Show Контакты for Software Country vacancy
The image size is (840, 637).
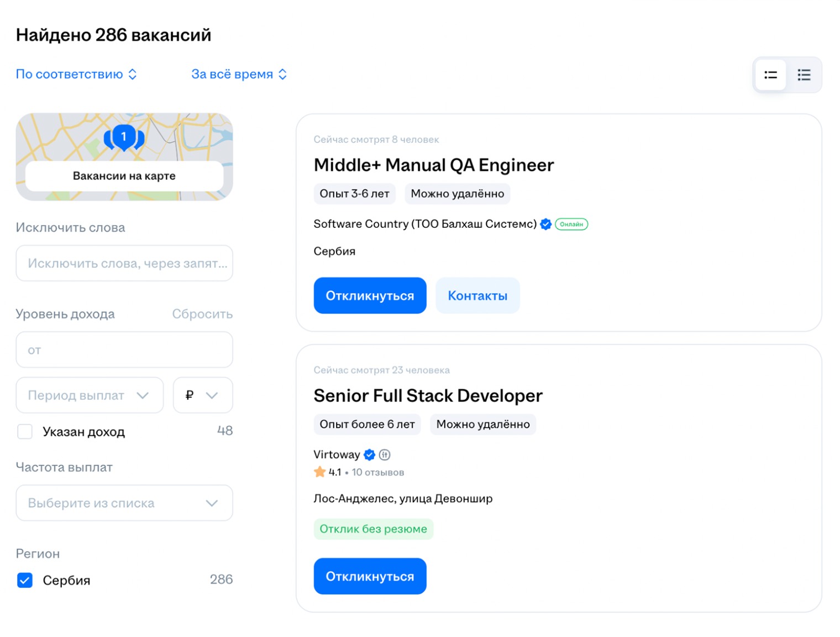(x=477, y=296)
